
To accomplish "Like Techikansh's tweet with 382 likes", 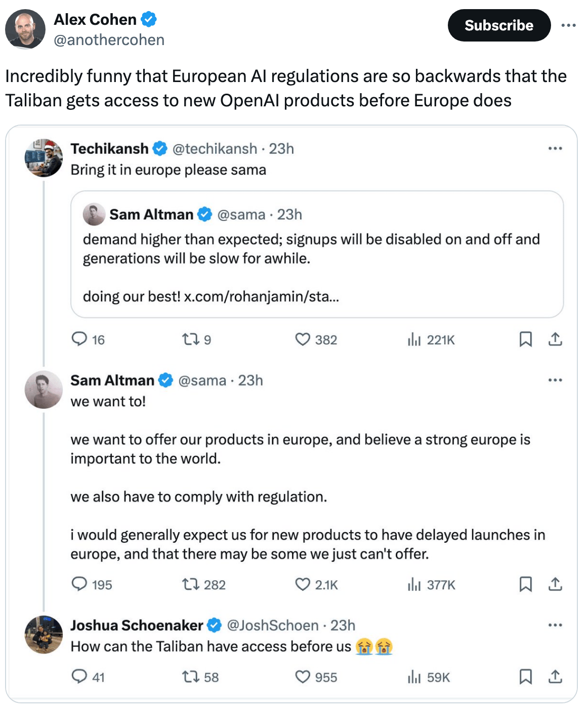I will [303, 339].
